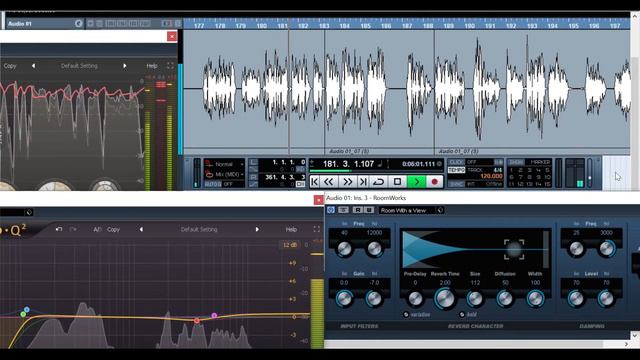Jump to project end in transport

[x=363, y=182]
